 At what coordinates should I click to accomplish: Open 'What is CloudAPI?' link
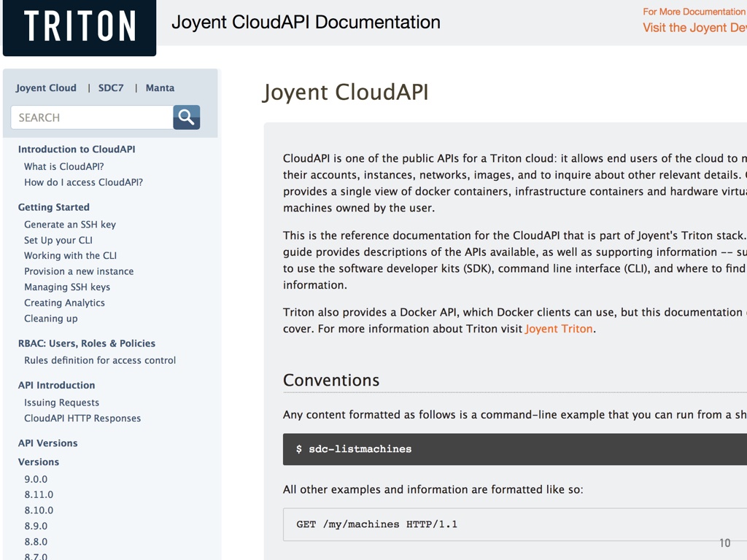(64, 166)
